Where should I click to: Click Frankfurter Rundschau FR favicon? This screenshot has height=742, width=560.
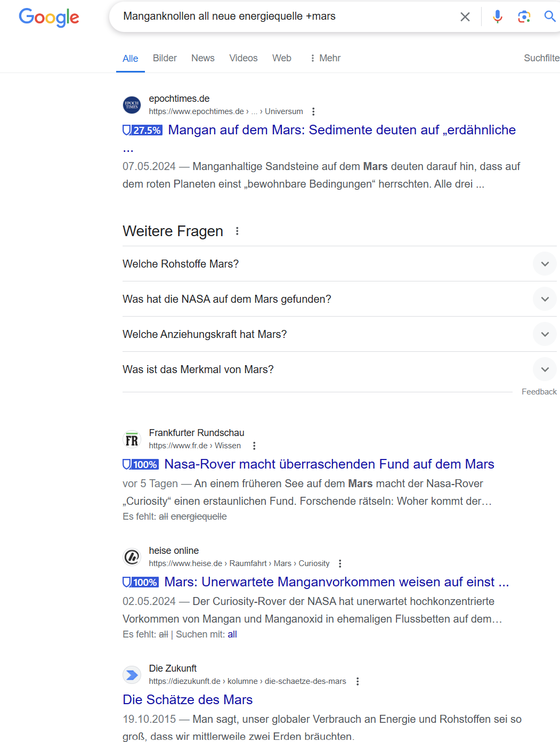tap(132, 440)
